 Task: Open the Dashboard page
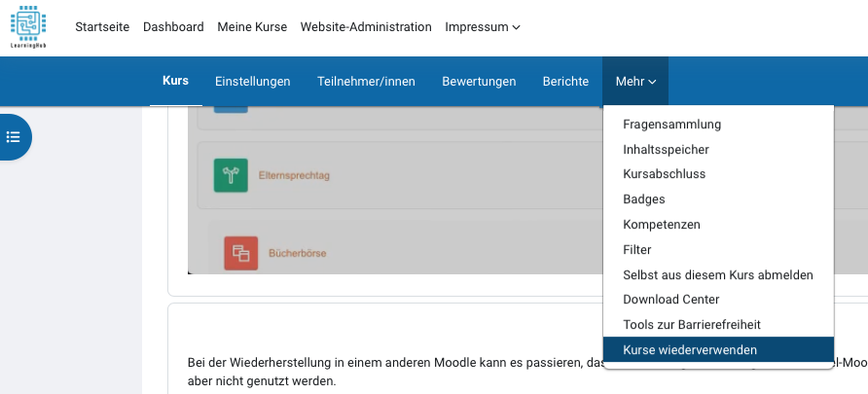pyautogui.click(x=173, y=27)
